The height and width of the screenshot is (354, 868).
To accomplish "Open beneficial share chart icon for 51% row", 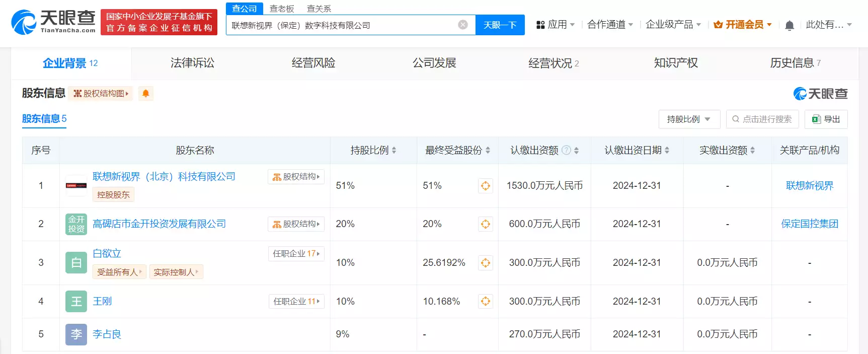I will [x=485, y=186].
